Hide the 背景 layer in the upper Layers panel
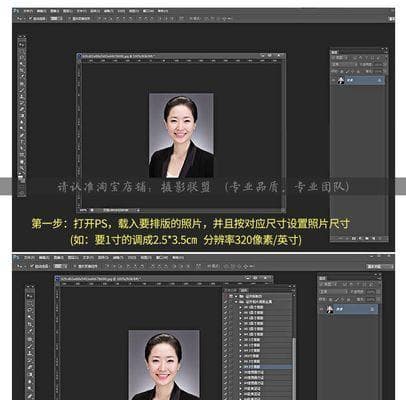This screenshot has width=406, height=400. coord(334,80)
